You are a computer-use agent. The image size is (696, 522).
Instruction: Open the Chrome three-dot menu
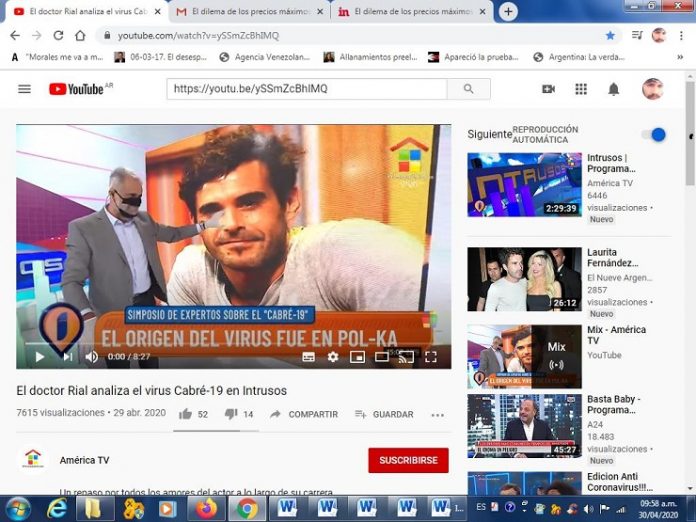coord(681,36)
